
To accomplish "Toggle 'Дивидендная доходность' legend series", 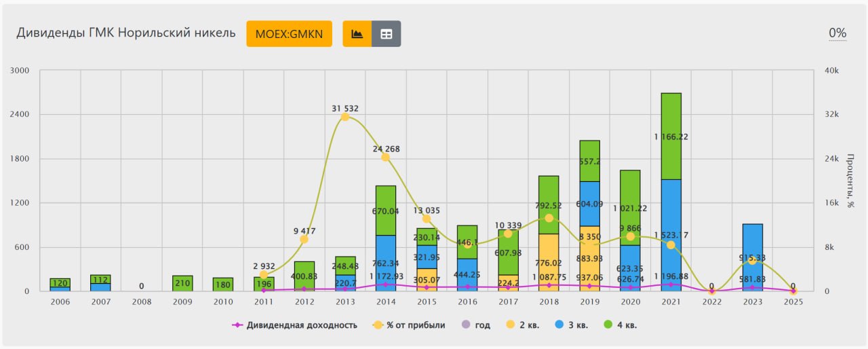I will point(294,325).
